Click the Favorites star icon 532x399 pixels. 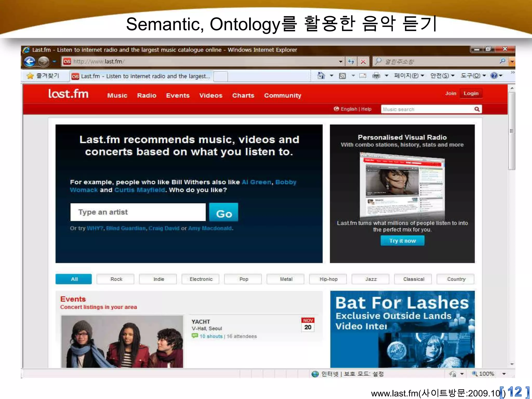[x=30, y=76]
